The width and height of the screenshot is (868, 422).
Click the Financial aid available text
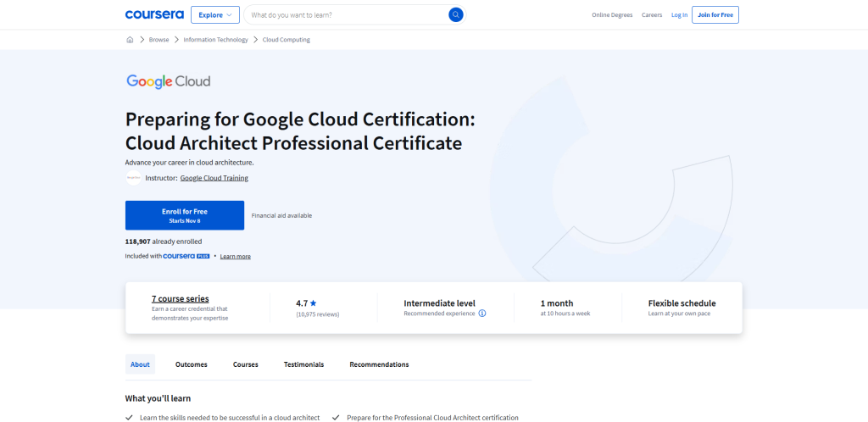(x=281, y=216)
